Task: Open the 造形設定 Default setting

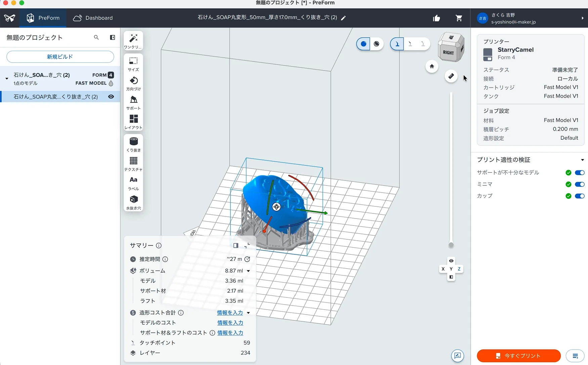Action: click(x=531, y=138)
